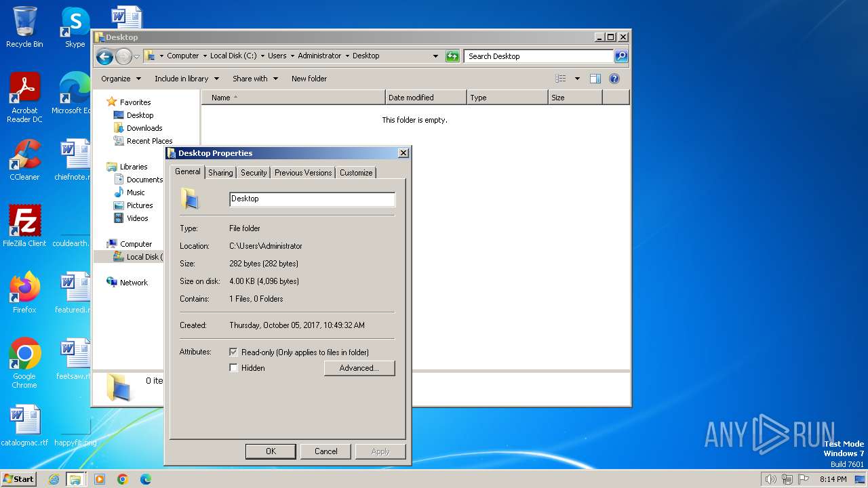Open Recycle Bin desktop icon
The image size is (868, 488).
tap(24, 27)
